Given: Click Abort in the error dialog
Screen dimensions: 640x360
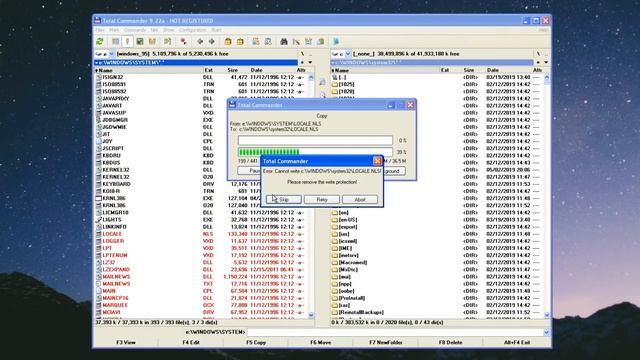Looking at the screenshot, I should coord(360,200).
